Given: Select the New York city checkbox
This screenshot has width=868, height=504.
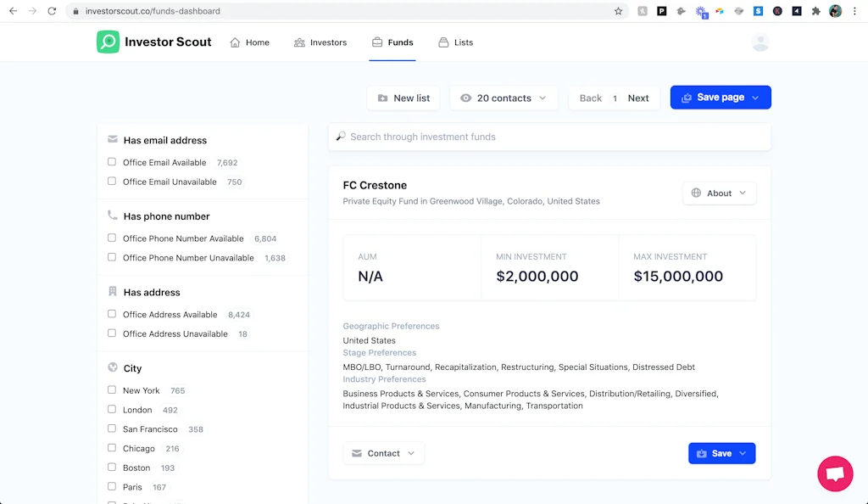Looking at the screenshot, I should pos(111,390).
